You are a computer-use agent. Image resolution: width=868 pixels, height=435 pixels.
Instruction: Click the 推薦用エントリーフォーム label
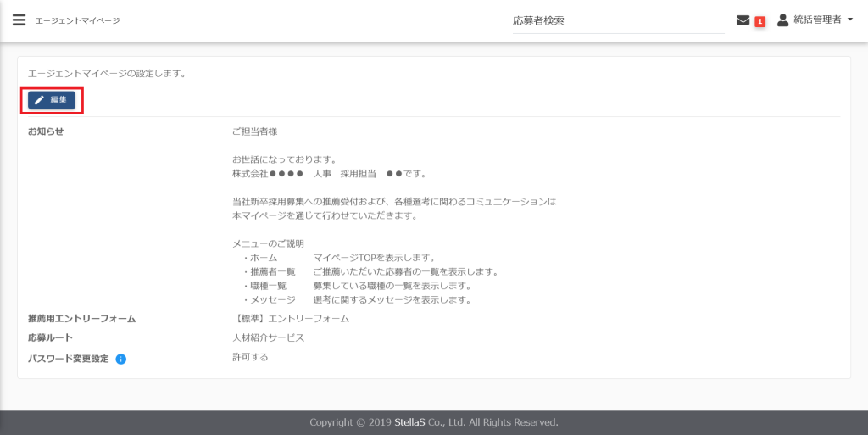click(x=81, y=319)
